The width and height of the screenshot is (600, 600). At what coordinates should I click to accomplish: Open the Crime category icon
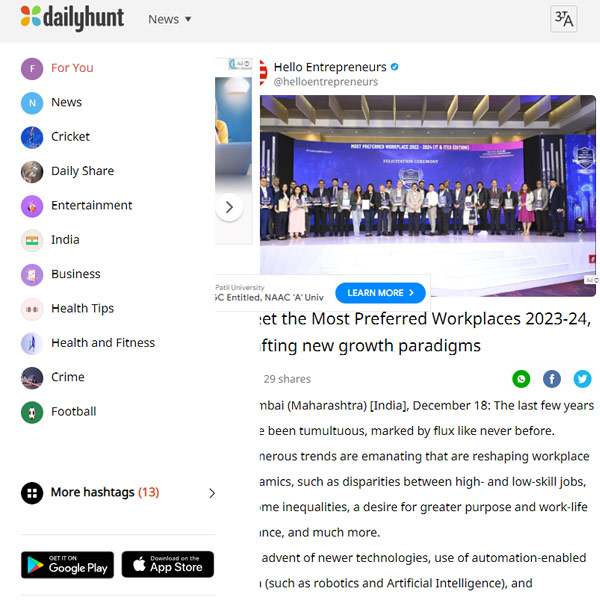coord(32,378)
